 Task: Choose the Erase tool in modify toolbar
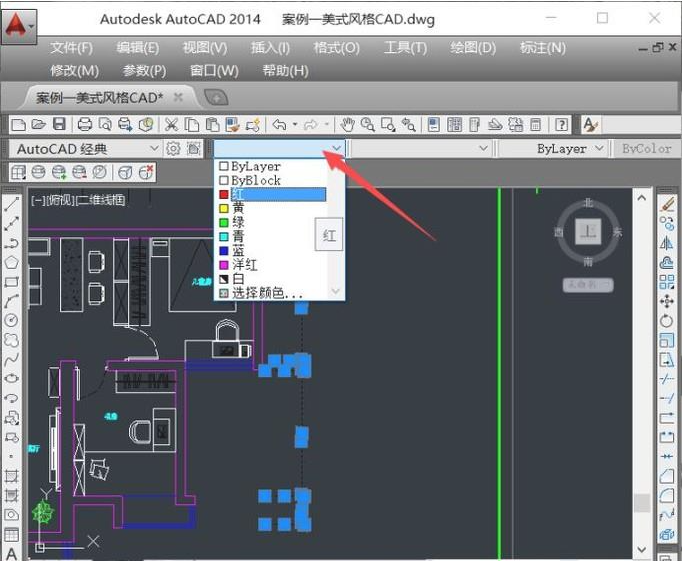[668, 203]
